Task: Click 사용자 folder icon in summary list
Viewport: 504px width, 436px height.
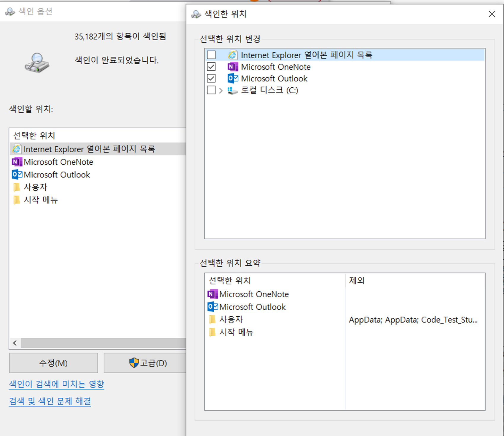Action: (212, 319)
